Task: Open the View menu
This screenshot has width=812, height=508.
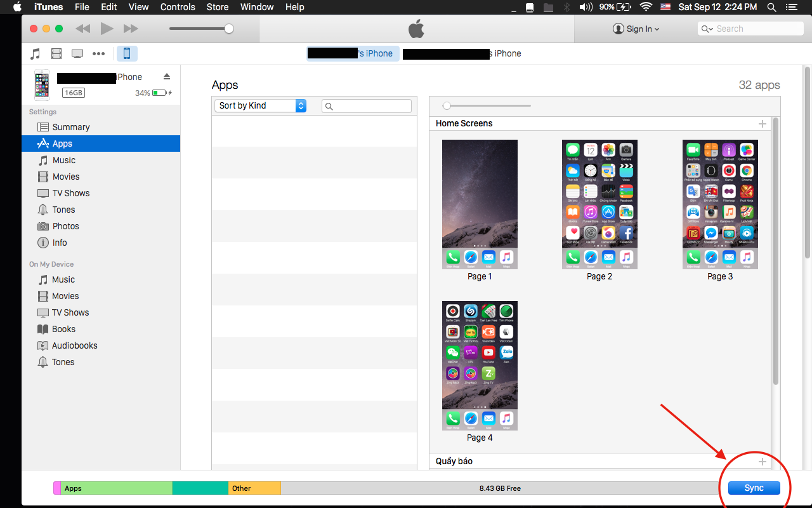Action: click(x=138, y=7)
